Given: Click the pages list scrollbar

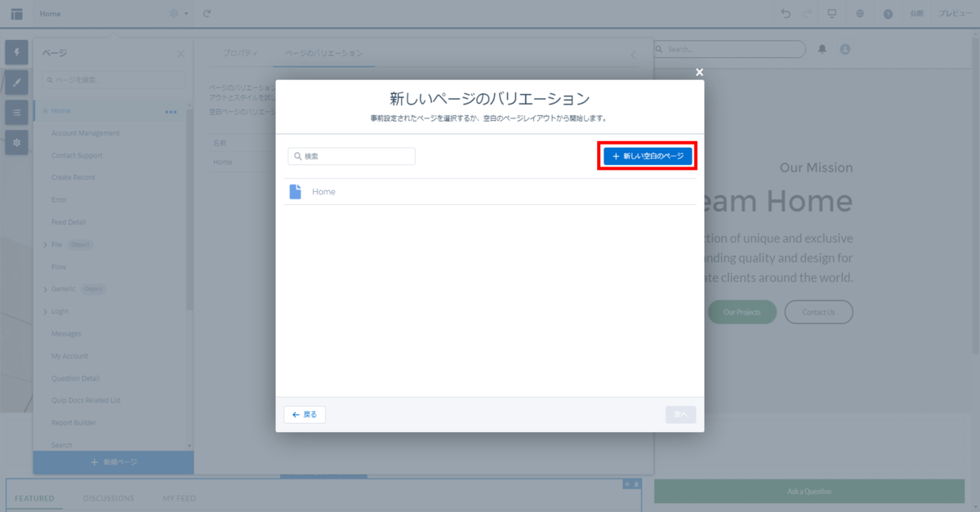Looking at the screenshot, I should (189, 208).
